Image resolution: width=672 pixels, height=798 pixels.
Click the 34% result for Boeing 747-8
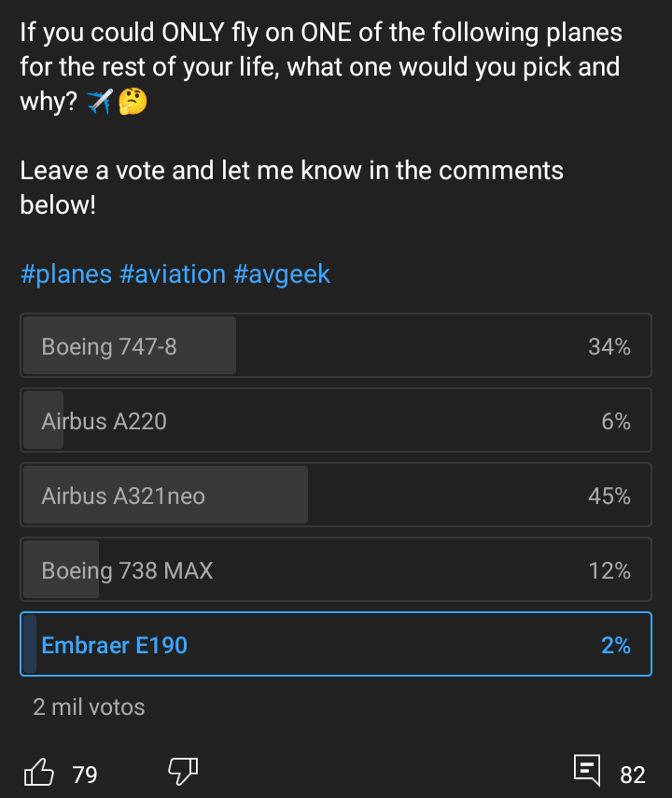(609, 347)
